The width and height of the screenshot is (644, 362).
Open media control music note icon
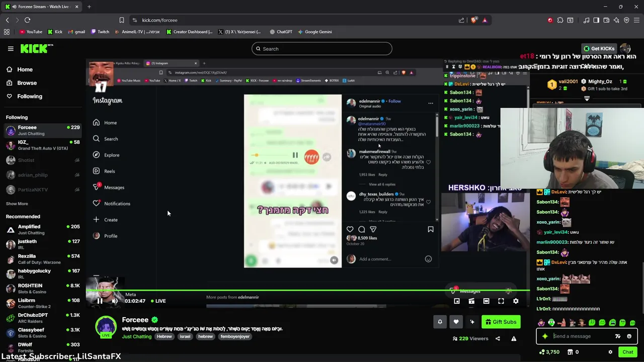click(x=586, y=20)
